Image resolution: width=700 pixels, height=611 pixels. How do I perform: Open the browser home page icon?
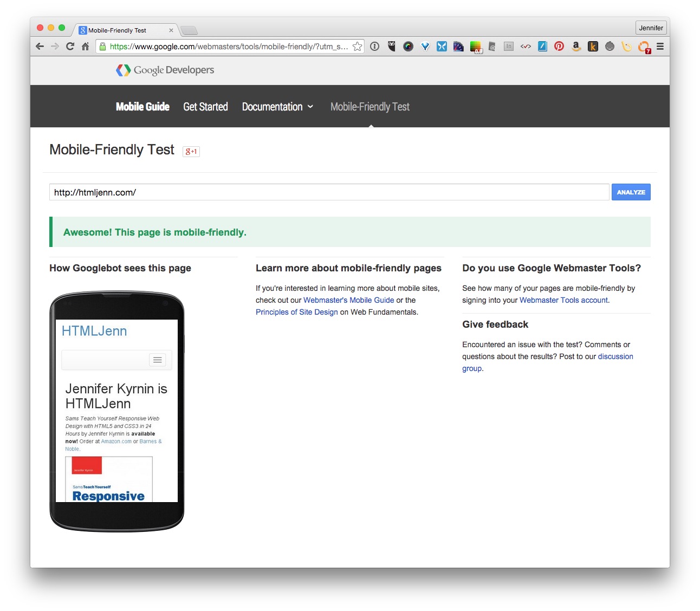pos(85,47)
